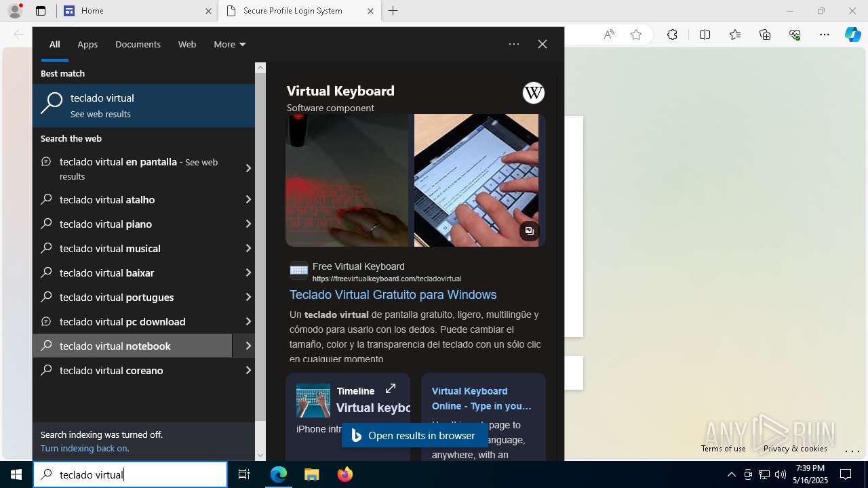Open the search options three-dots menu
The height and width of the screenshot is (488, 868).
(x=514, y=44)
